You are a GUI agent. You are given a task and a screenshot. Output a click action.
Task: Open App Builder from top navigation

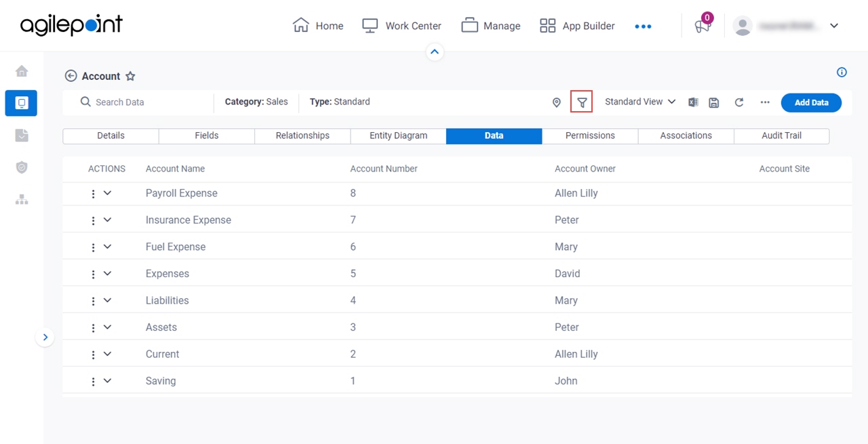pos(577,26)
